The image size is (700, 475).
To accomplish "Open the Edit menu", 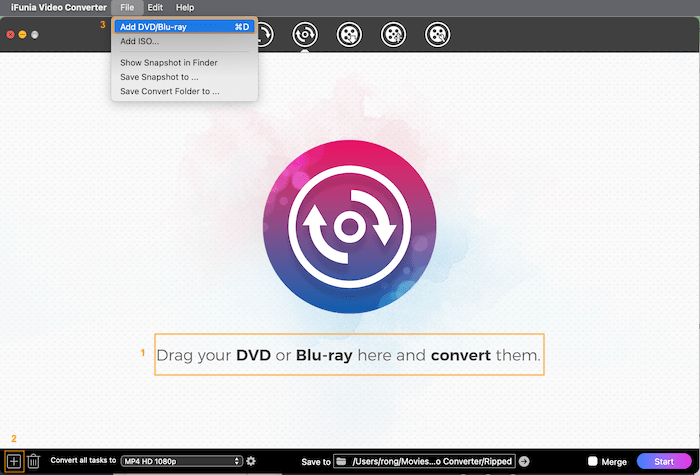I will click(155, 7).
